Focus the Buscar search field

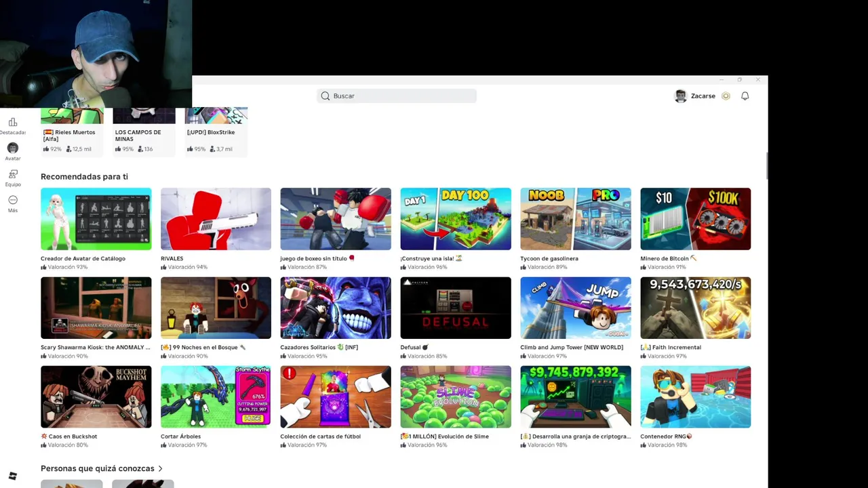pos(397,96)
